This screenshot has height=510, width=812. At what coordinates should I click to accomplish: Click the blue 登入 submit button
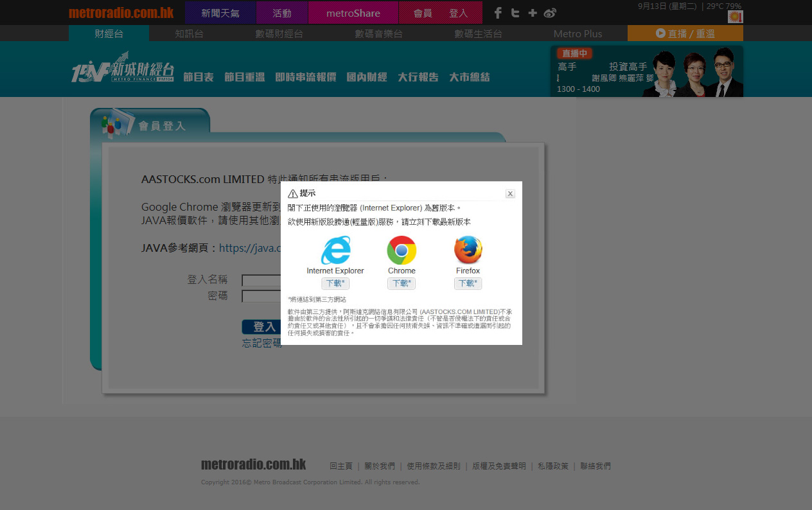coord(261,327)
